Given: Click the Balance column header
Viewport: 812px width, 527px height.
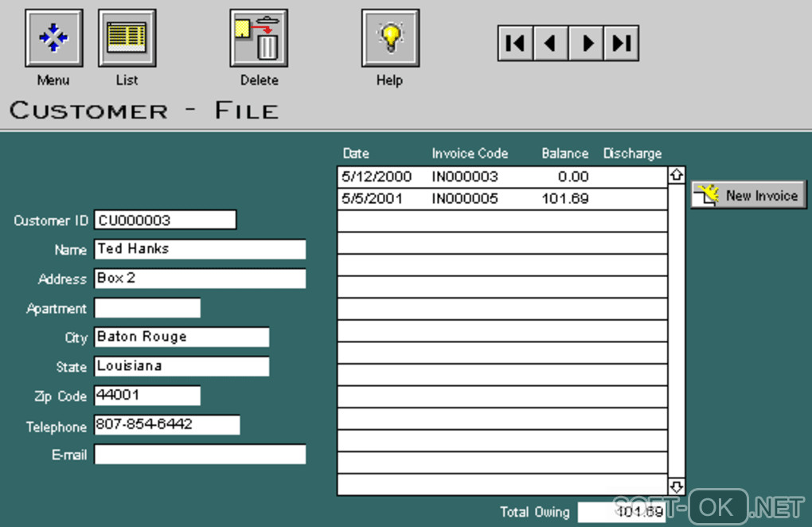Looking at the screenshot, I should coord(565,154).
